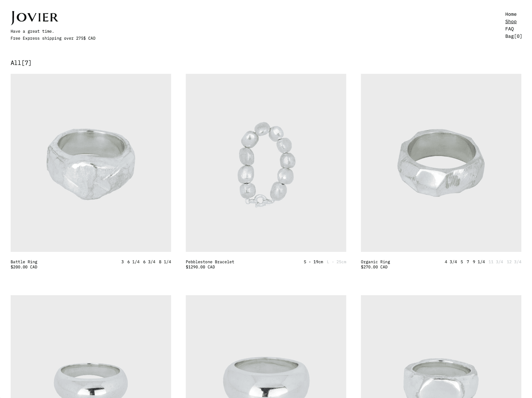
Task: Pick size 9 1/4 for Organic Ring
Action: click(479, 262)
